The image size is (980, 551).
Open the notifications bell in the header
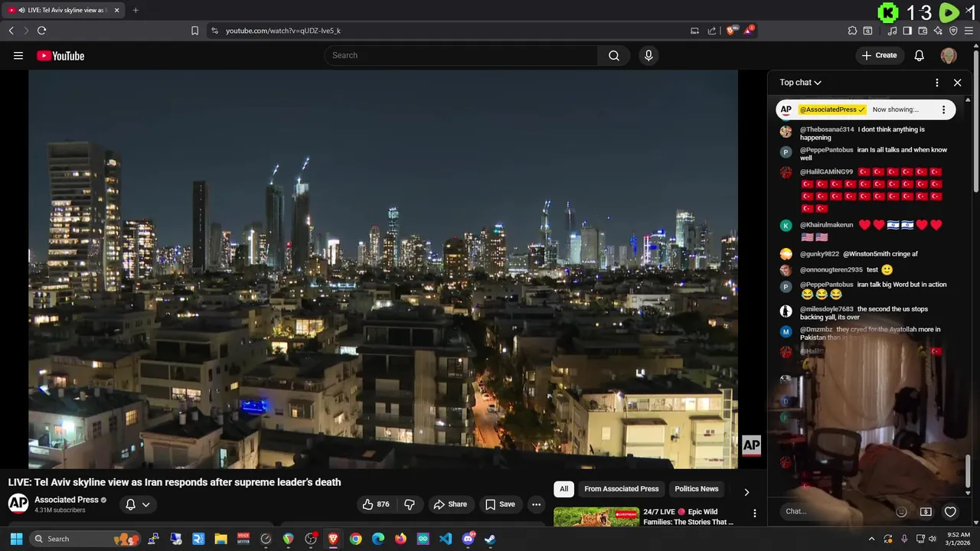coord(920,55)
